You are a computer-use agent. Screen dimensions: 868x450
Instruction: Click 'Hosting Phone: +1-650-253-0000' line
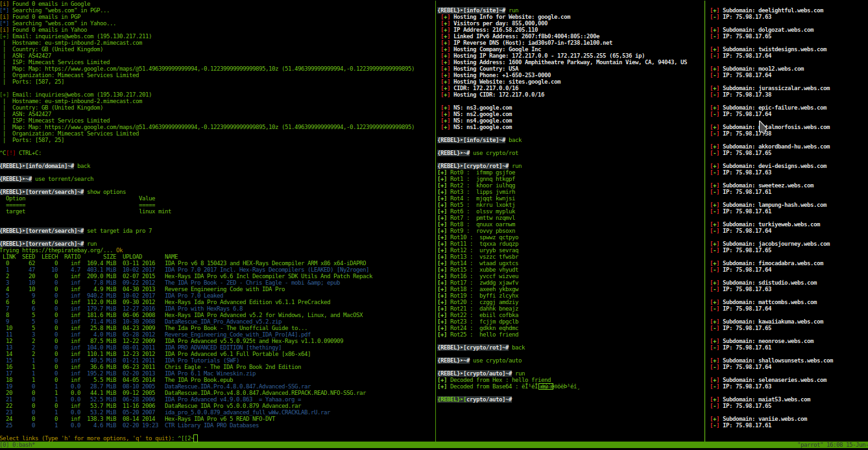496,75
